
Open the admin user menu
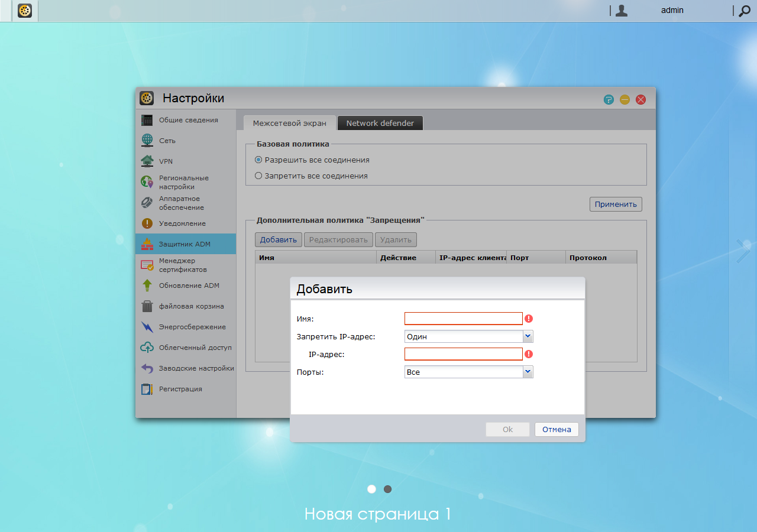(672, 10)
